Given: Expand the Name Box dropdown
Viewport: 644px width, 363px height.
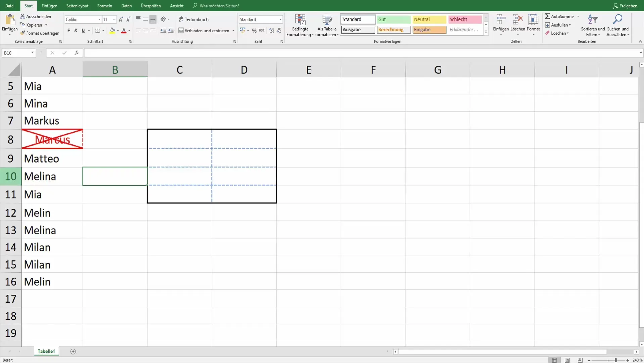Looking at the screenshot, I should coord(32,53).
